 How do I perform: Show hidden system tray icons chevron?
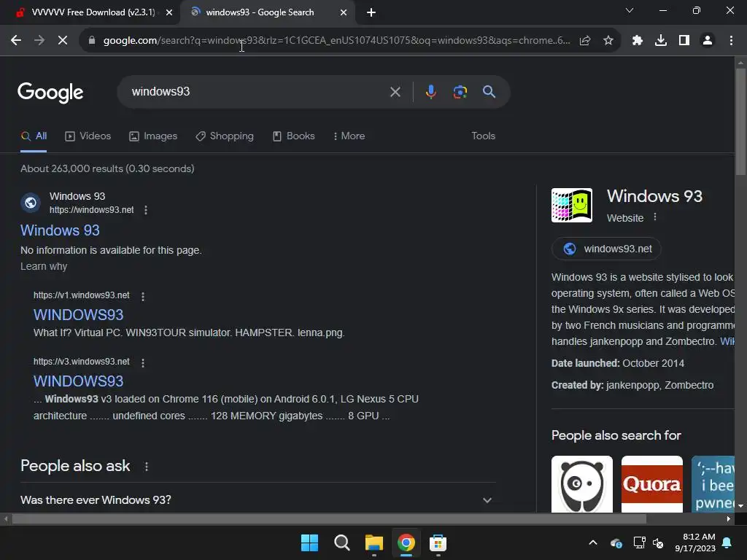click(593, 542)
